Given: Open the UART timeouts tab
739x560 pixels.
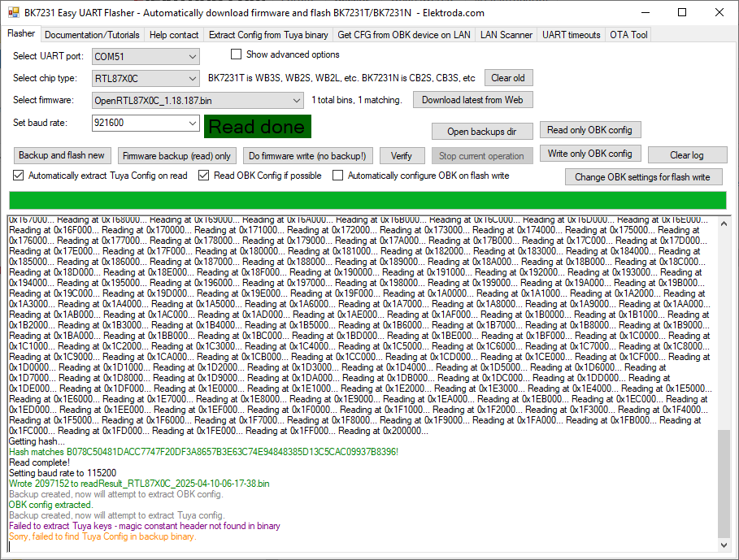Looking at the screenshot, I should click(x=572, y=35).
